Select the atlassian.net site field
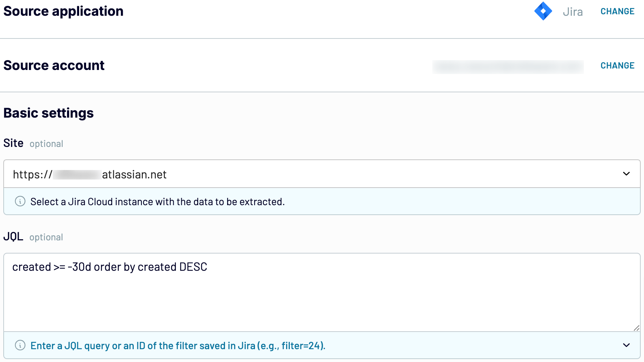 [x=315, y=174]
